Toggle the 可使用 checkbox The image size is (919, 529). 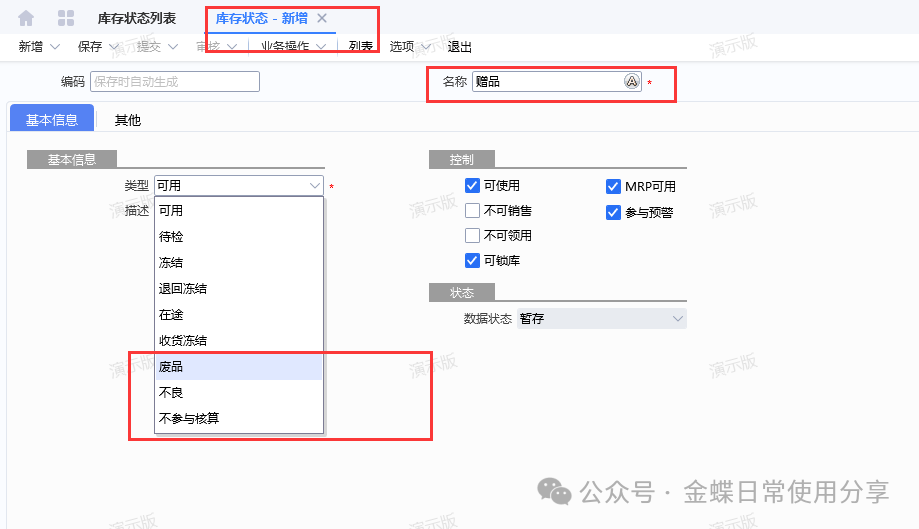click(x=473, y=186)
